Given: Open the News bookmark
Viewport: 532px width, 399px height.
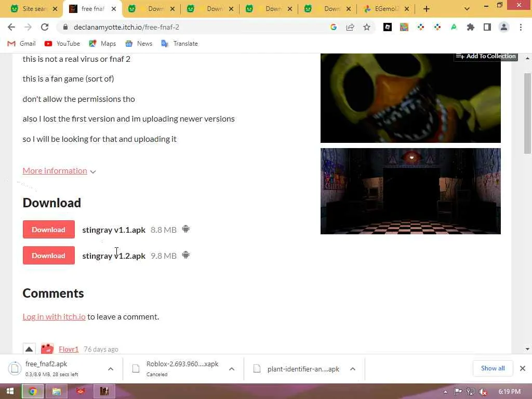Looking at the screenshot, I should [139, 44].
